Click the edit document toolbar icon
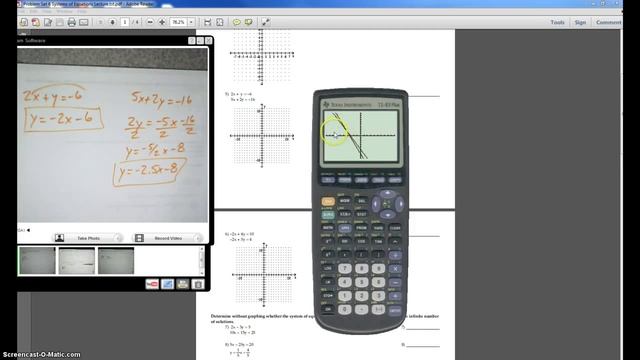Image resolution: width=640 pixels, height=360 pixels. tap(48, 22)
